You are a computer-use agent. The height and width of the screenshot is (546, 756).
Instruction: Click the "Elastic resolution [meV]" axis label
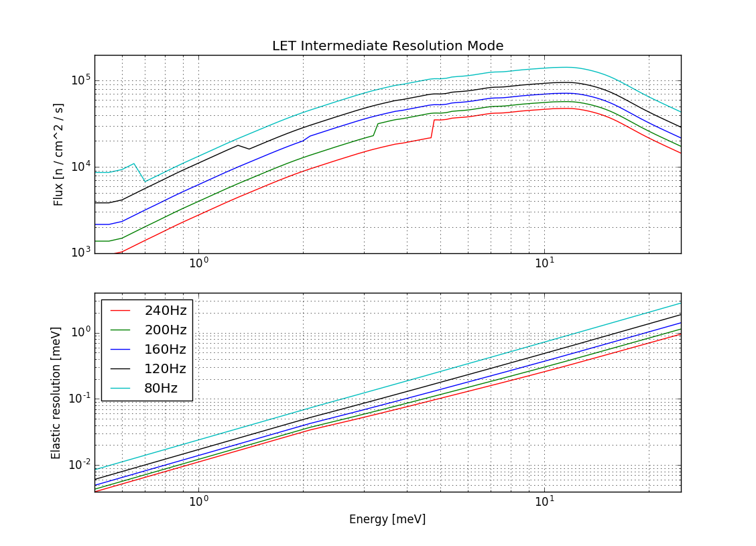coord(56,393)
